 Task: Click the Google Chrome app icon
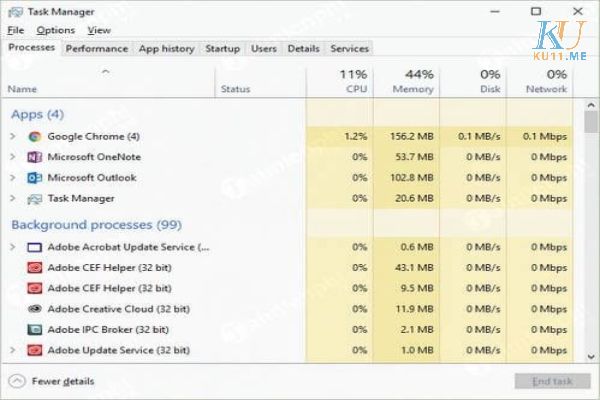[35, 137]
